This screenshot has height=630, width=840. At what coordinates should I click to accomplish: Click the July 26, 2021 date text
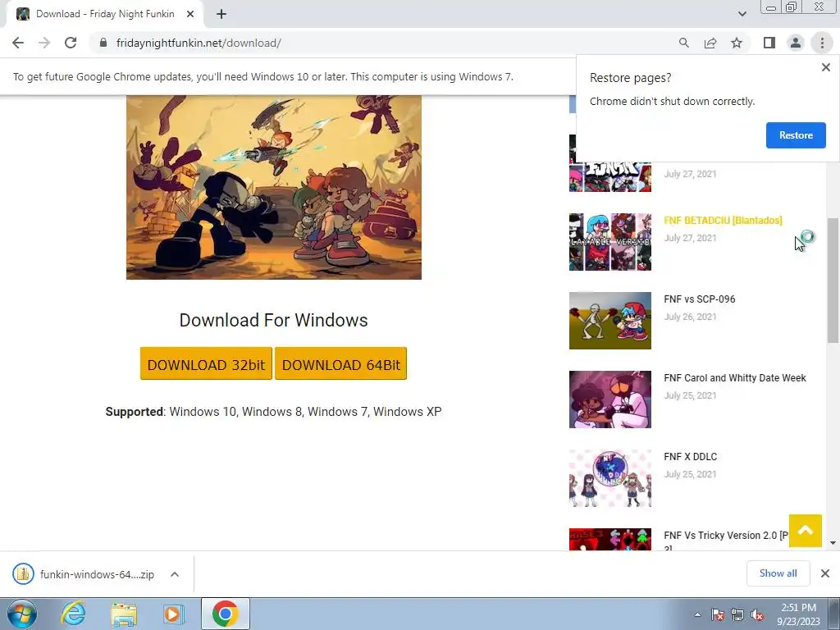tap(690, 317)
